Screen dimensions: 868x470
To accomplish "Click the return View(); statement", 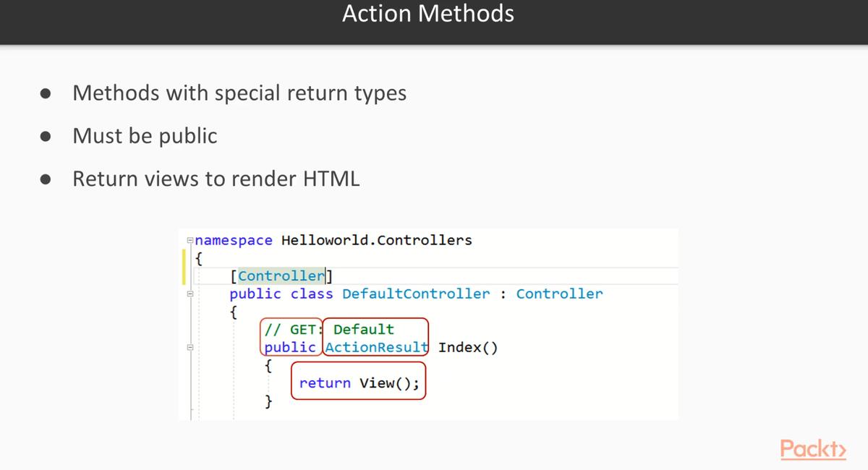I will click(359, 383).
